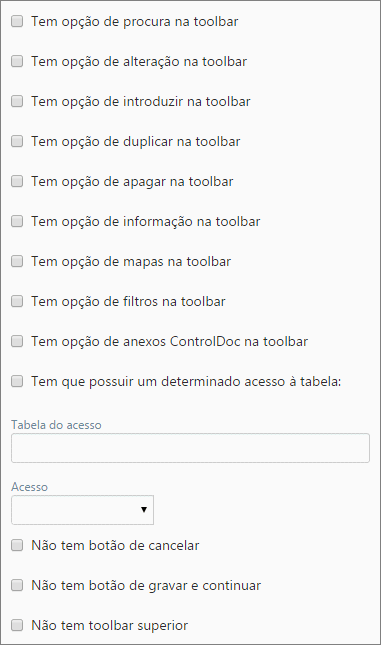Enable the Não tem toolbar superior checkbox
381x645 pixels.
pyautogui.click(x=17, y=625)
